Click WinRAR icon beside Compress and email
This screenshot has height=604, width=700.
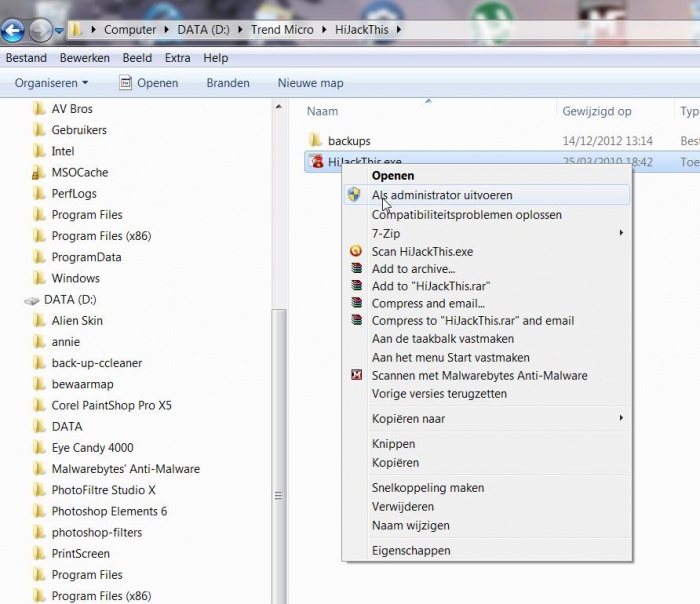coord(356,303)
